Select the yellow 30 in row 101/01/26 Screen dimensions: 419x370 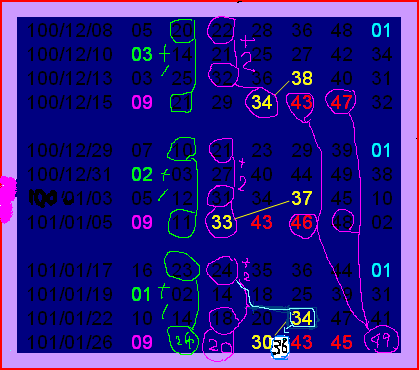coord(262,342)
